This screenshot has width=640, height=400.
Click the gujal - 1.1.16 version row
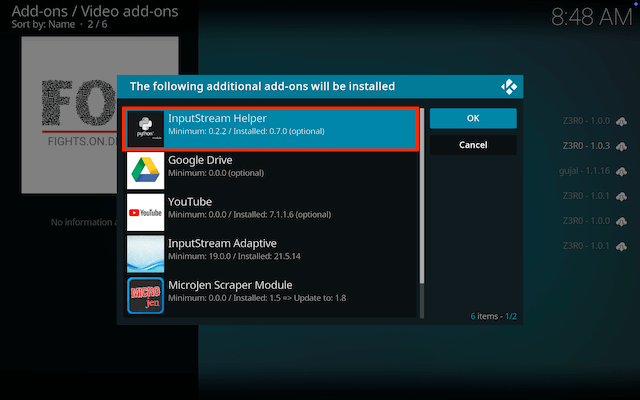(593, 171)
